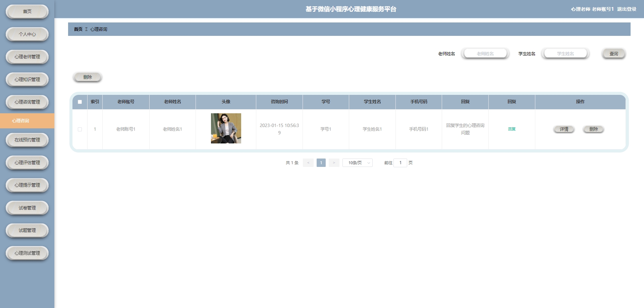Open 心理知识管理 menu
The image size is (644, 308).
click(27, 79)
